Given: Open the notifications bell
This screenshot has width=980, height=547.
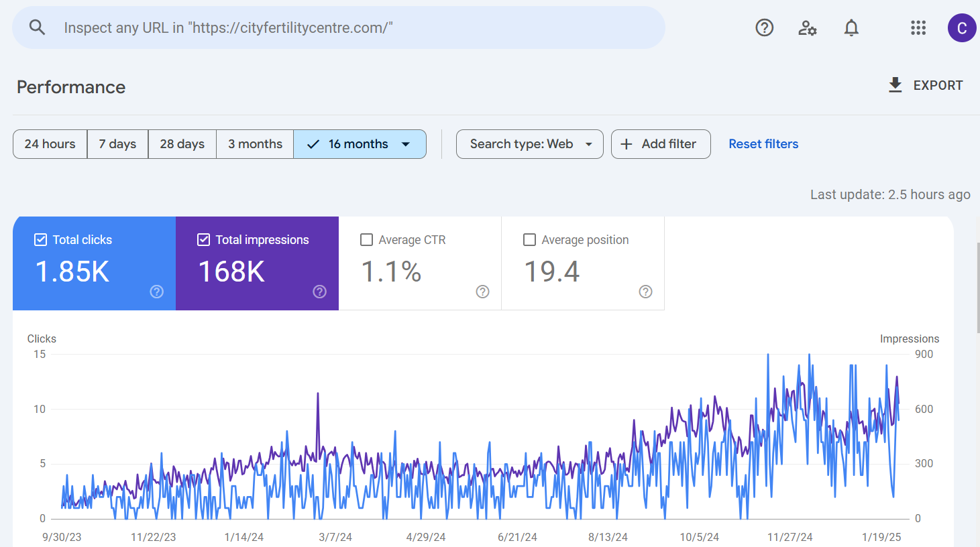Looking at the screenshot, I should coord(851,27).
